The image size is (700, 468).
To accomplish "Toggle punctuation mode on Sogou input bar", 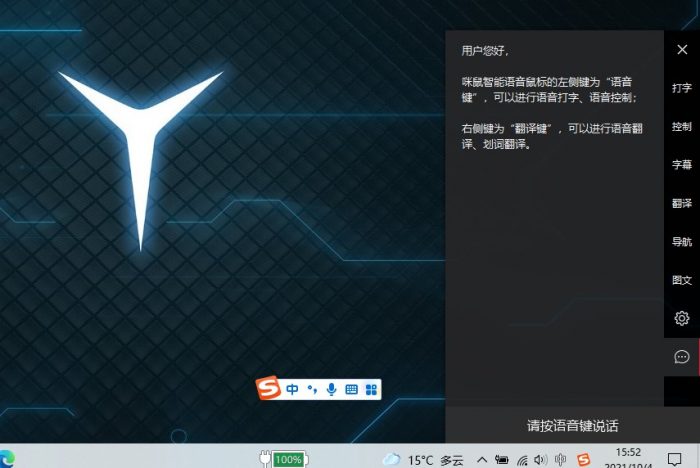I will pyautogui.click(x=312, y=389).
